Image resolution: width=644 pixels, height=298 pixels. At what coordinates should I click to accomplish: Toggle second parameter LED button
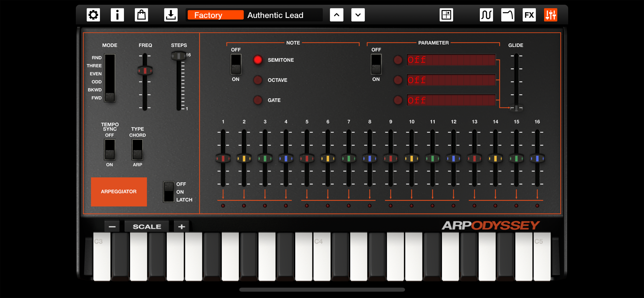[x=398, y=80]
